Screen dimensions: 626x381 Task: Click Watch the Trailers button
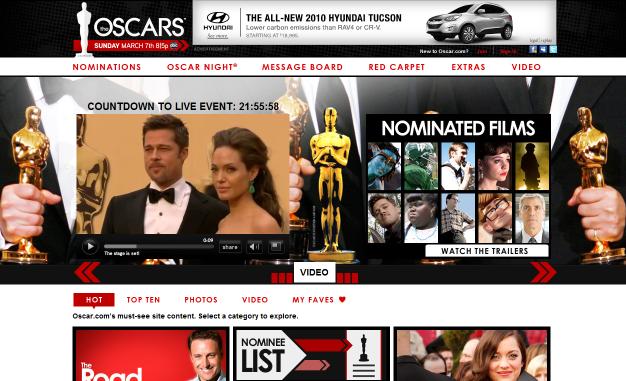click(486, 251)
